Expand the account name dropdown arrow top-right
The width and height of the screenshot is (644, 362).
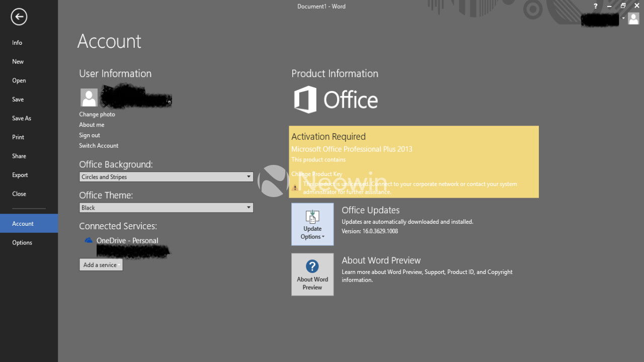(x=623, y=18)
